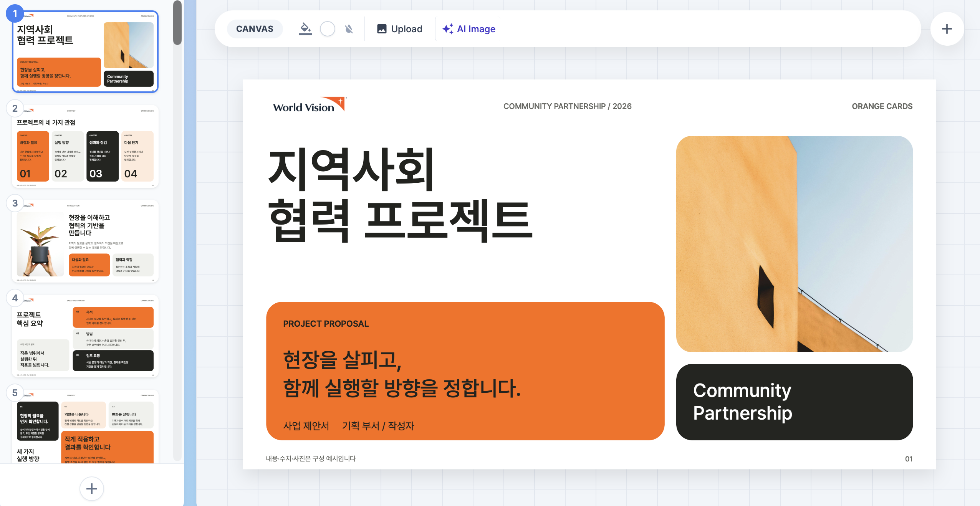980x506 pixels.
Task: Click the plus button beside the toolbar
Action: point(947,29)
